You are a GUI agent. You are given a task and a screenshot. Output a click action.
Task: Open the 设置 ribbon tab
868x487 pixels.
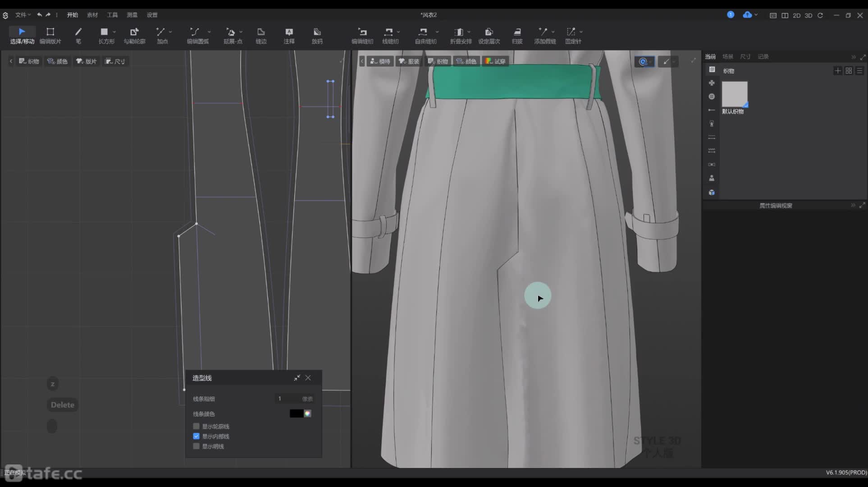pos(152,15)
